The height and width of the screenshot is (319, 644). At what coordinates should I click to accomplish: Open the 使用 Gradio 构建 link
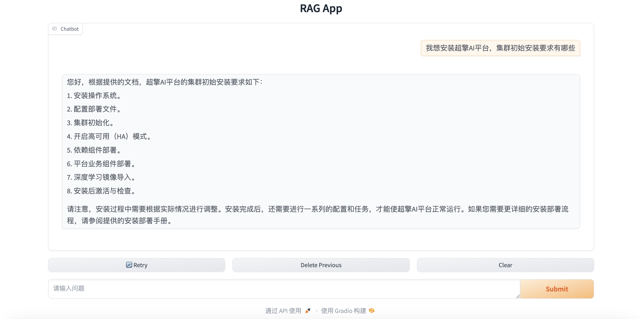click(348, 310)
